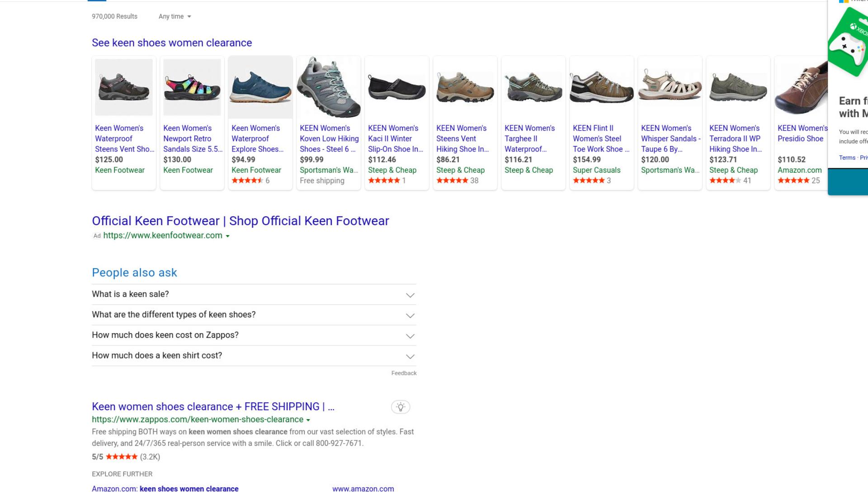Click the 41-review star rating on Terradora II

(x=730, y=180)
